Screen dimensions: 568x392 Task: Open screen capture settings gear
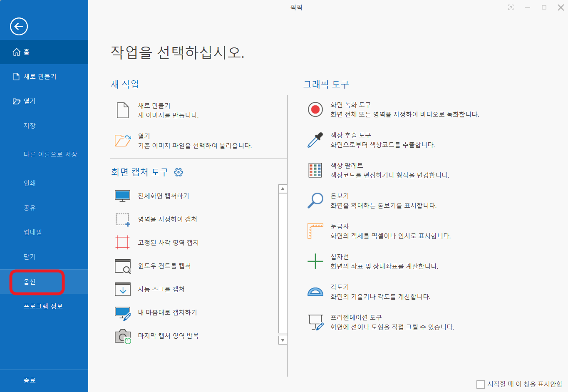tap(178, 171)
